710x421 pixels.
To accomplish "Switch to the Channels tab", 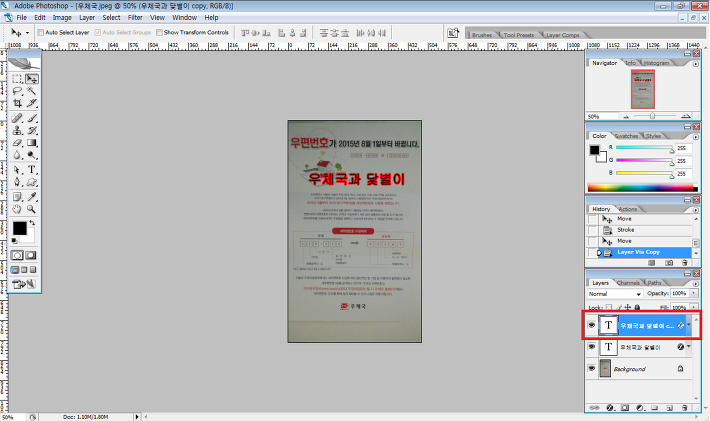I will [x=628, y=283].
